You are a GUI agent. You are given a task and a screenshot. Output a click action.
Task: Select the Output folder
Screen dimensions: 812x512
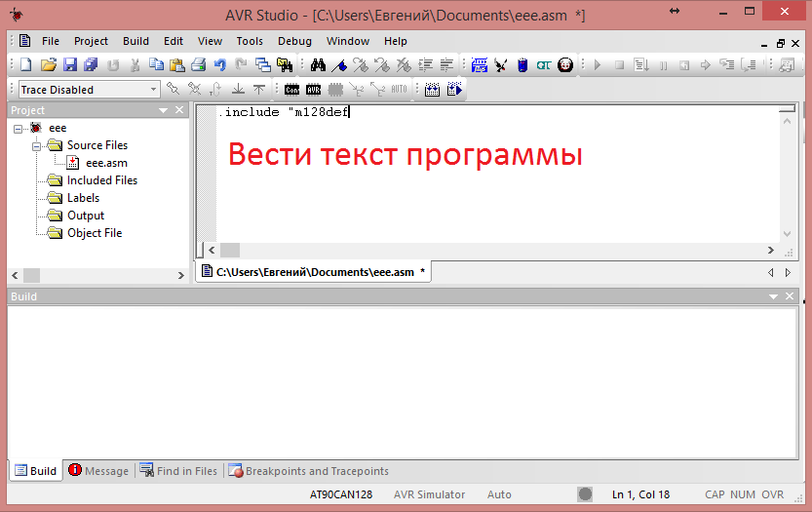pos(86,216)
